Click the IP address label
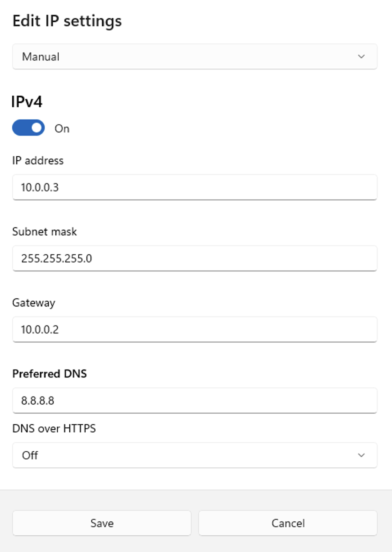The width and height of the screenshot is (392, 552). 38,160
